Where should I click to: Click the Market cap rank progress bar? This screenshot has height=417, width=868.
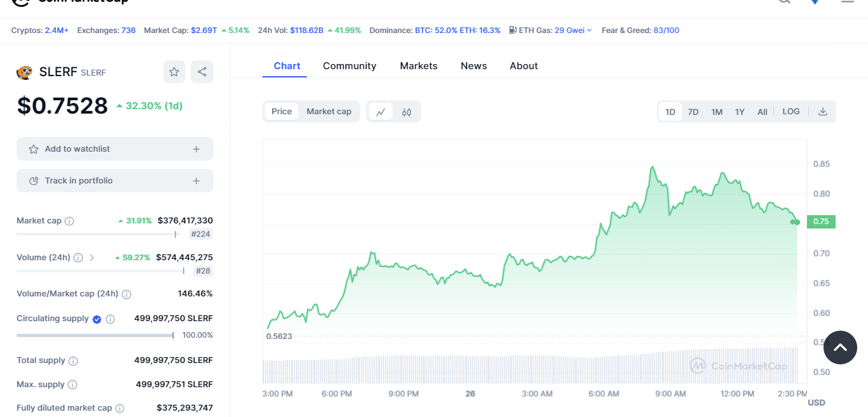tap(98, 234)
